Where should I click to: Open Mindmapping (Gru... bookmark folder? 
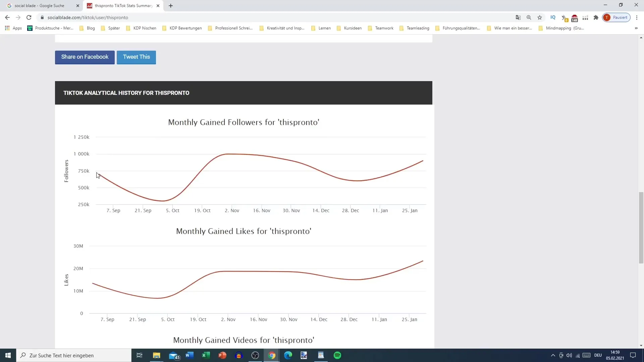coord(561,28)
